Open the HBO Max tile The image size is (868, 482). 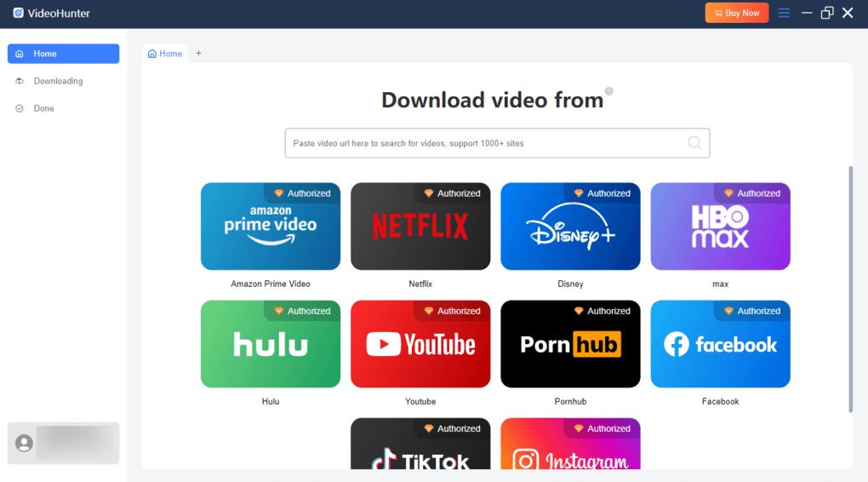pos(720,226)
